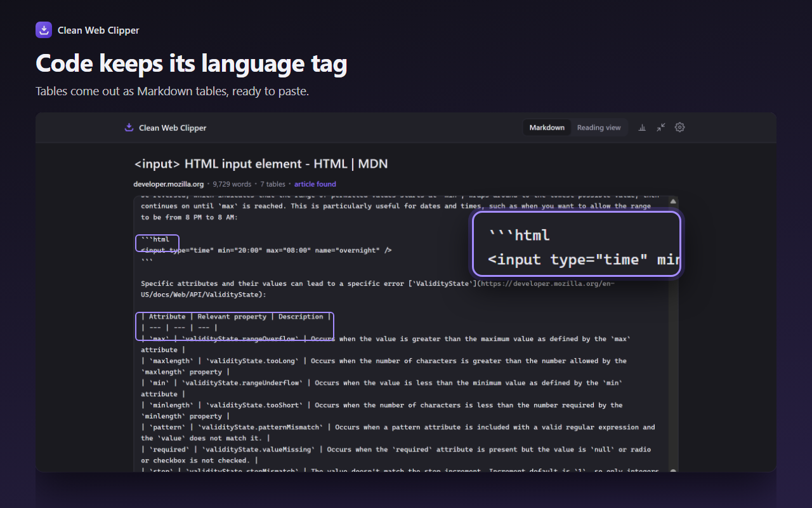Click the Clean Web Clipper app header title
Screen dimensions: 812x508
pyautogui.click(x=173, y=128)
